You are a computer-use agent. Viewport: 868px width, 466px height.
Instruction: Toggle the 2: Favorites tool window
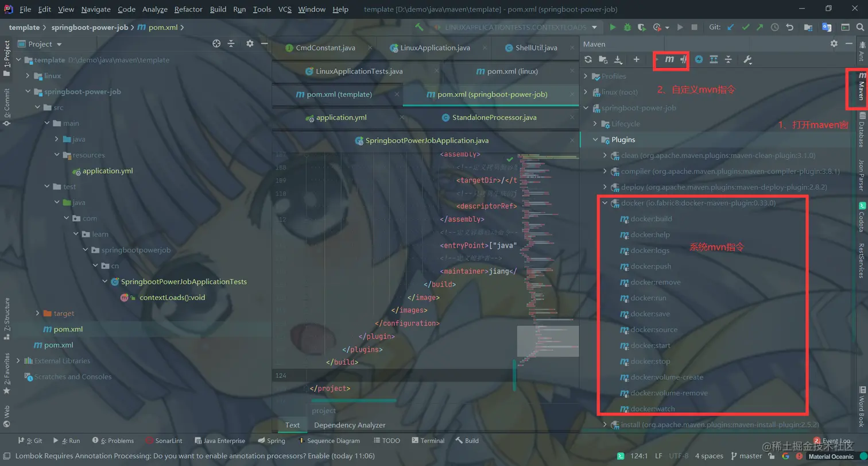[x=7, y=373]
